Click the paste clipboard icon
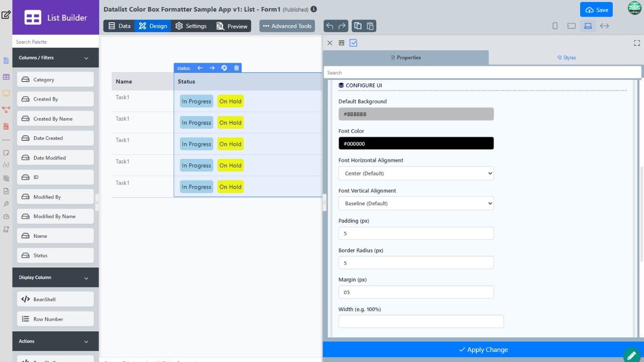This screenshot has width=644, height=362. pyautogui.click(x=370, y=26)
